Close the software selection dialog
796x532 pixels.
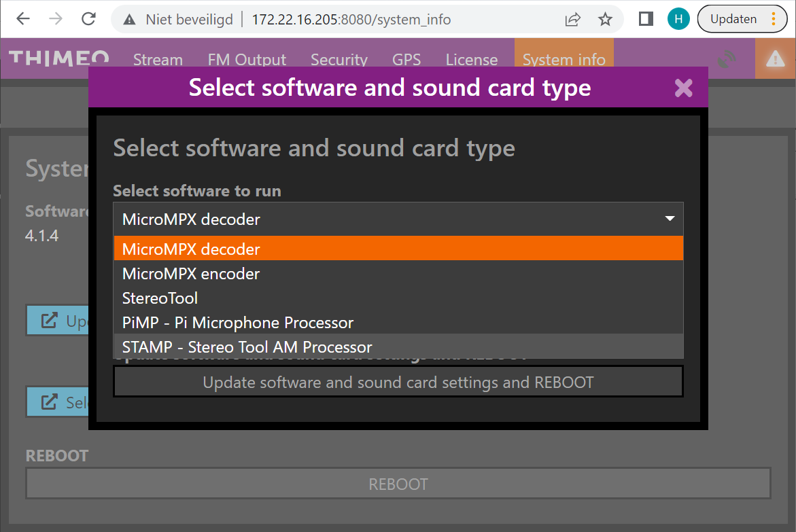click(x=684, y=88)
